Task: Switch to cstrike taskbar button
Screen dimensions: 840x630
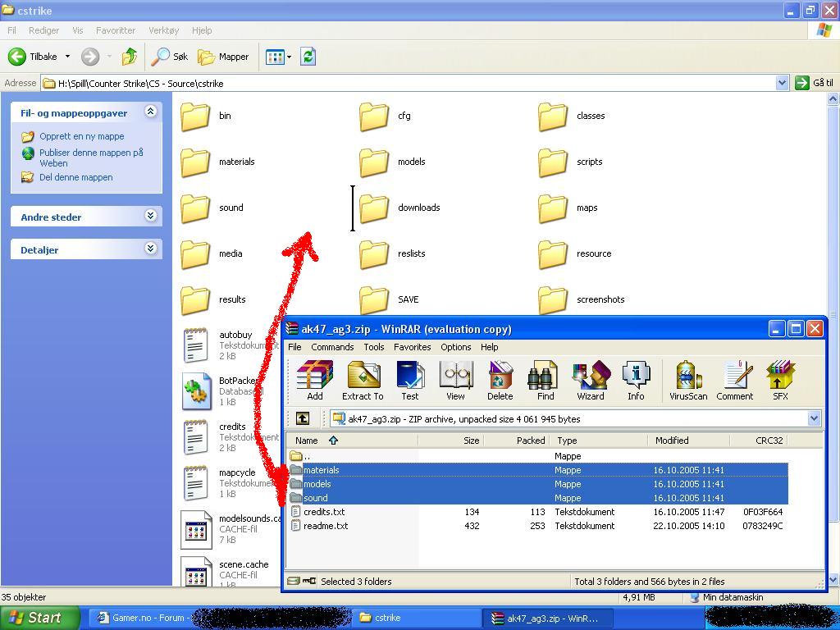Action: coord(416,618)
